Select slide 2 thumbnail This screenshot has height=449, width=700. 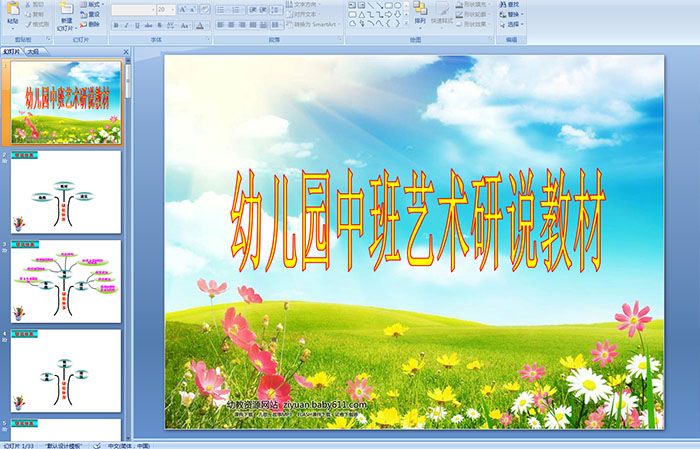(66, 192)
